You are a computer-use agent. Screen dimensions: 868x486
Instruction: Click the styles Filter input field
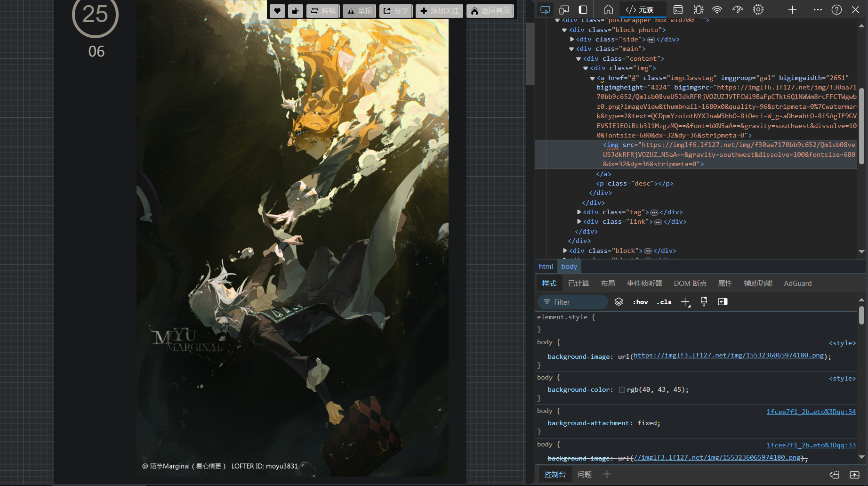coord(573,302)
